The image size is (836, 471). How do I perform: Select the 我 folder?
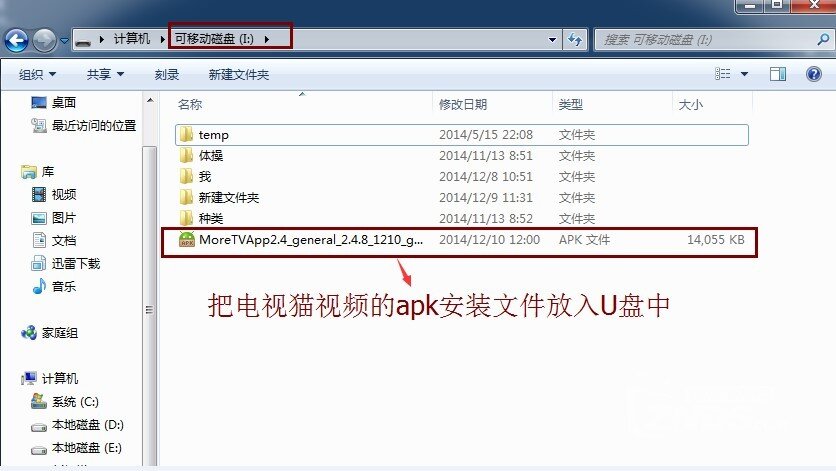[x=462, y=177]
